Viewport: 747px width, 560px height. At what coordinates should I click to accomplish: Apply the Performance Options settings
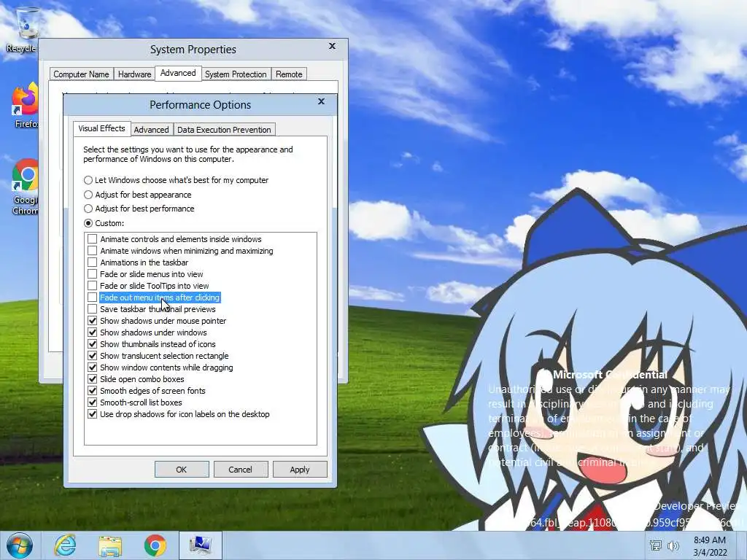tap(300, 470)
